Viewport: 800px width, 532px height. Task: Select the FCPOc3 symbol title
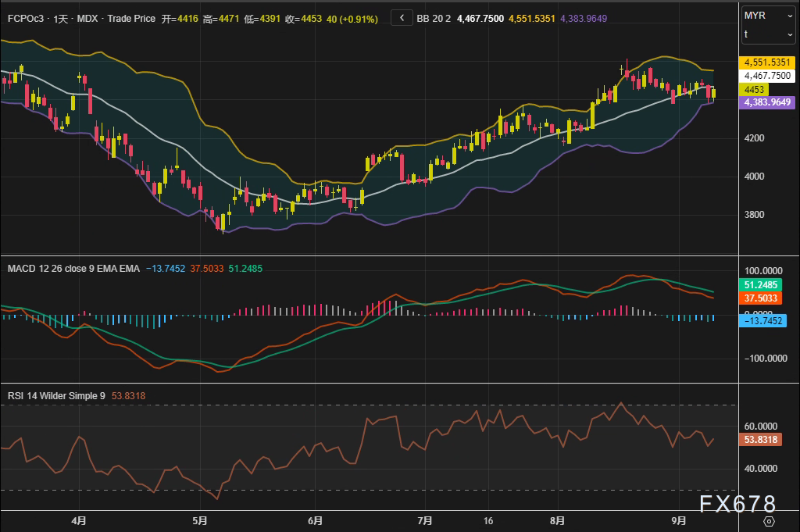click(25, 18)
